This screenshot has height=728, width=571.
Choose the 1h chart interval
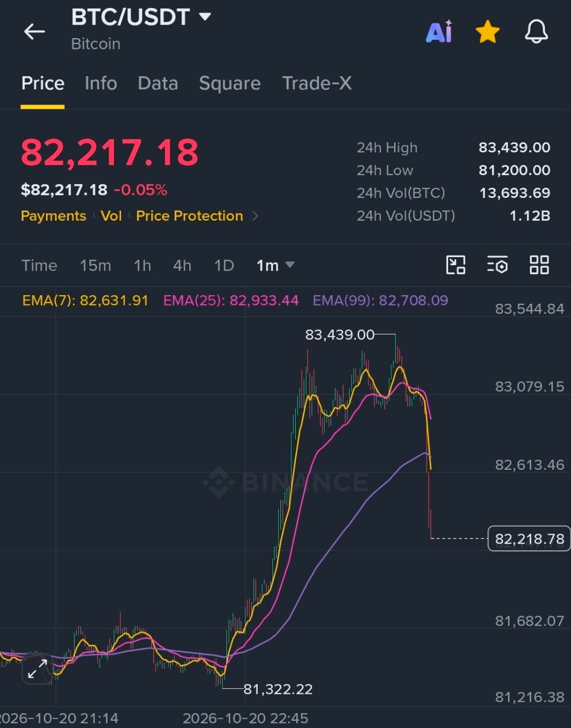(x=142, y=265)
